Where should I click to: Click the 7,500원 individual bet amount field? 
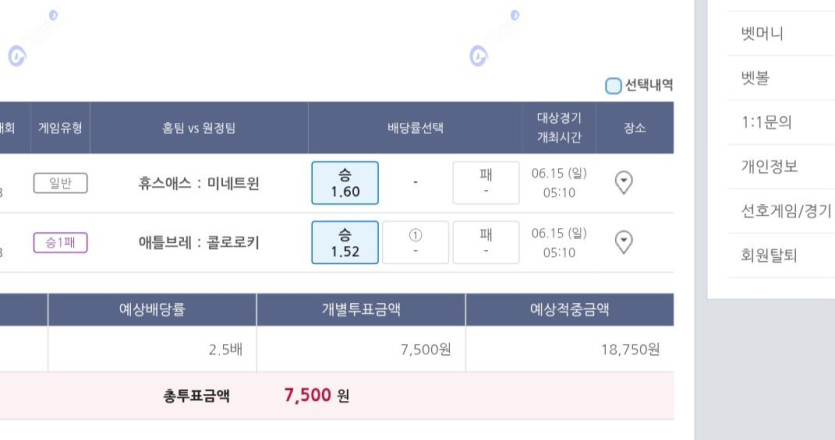[x=361, y=349]
